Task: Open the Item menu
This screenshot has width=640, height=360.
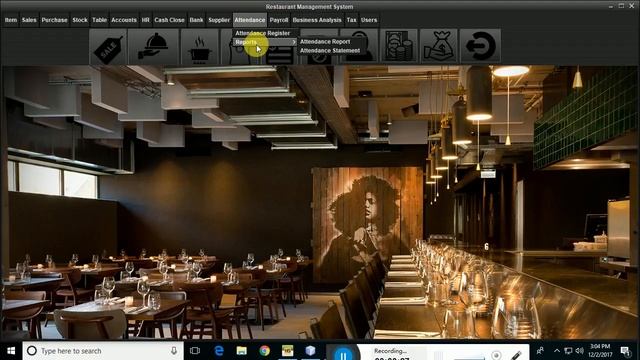Action: 11,20
